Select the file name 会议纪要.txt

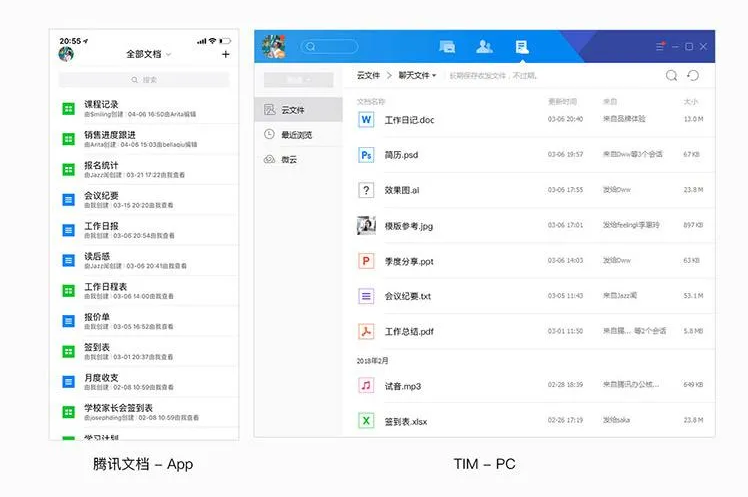pos(407,296)
